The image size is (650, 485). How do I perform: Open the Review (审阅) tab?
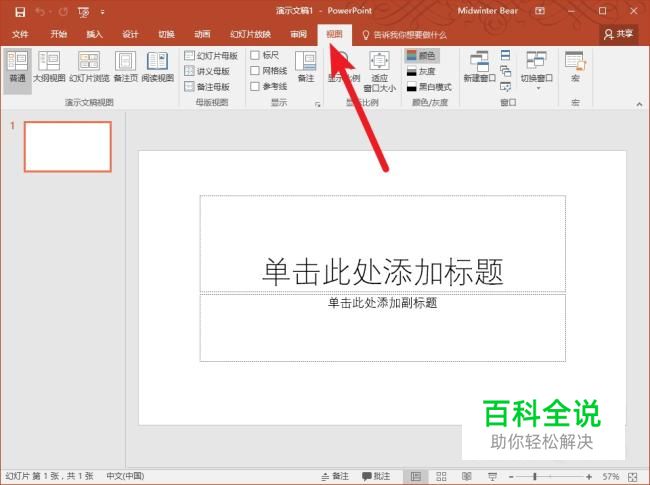[x=298, y=34]
